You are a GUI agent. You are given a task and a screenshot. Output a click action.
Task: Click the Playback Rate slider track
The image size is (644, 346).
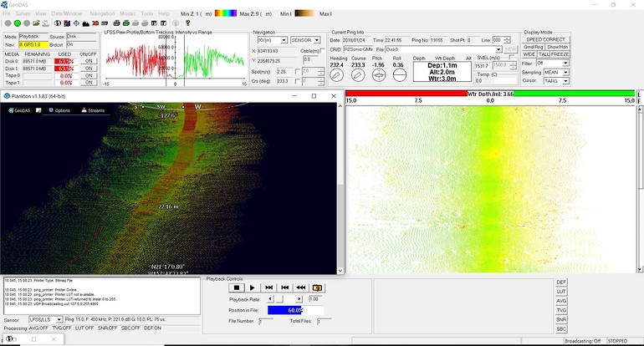(x=284, y=299)
